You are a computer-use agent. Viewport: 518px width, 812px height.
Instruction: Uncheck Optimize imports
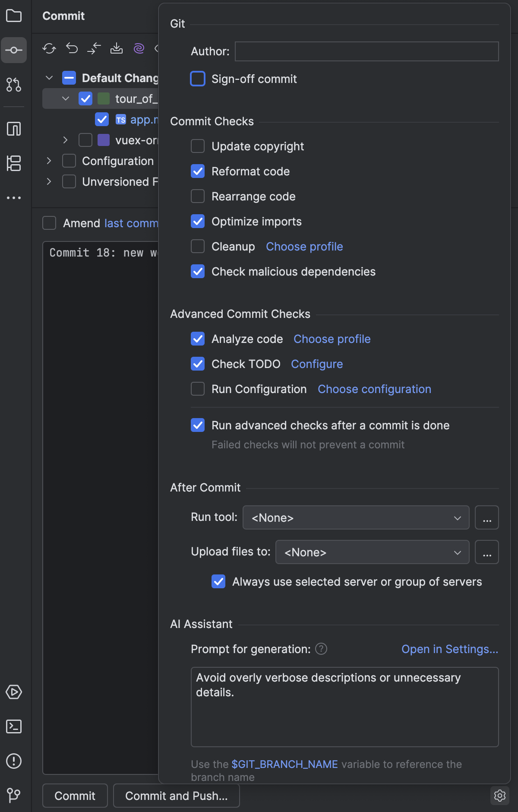198,221
